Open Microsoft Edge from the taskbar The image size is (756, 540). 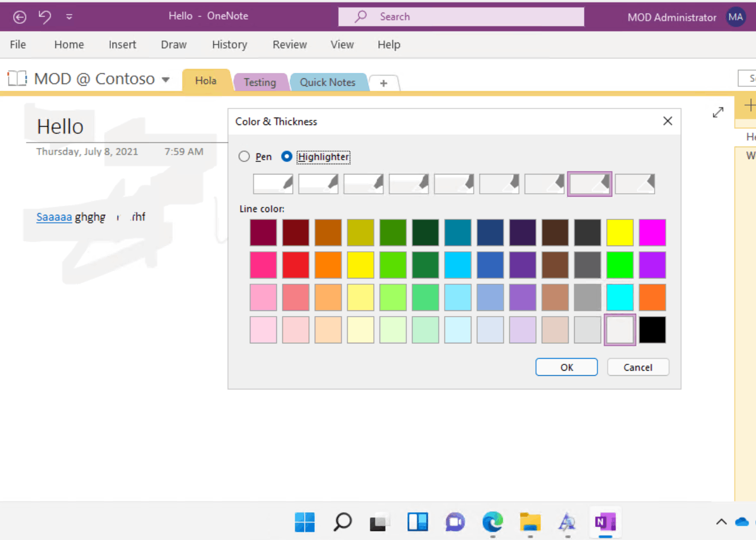point(493,522)
